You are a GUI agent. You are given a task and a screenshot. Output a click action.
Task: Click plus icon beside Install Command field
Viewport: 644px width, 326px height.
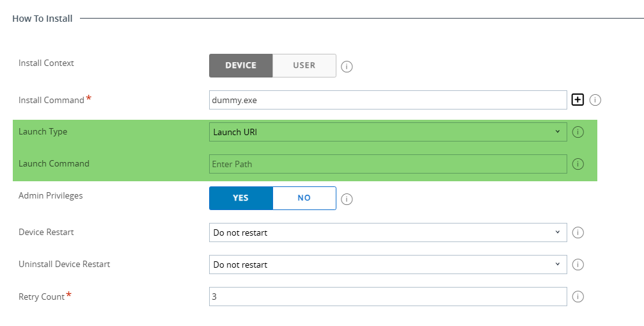(x=577, y=100)
